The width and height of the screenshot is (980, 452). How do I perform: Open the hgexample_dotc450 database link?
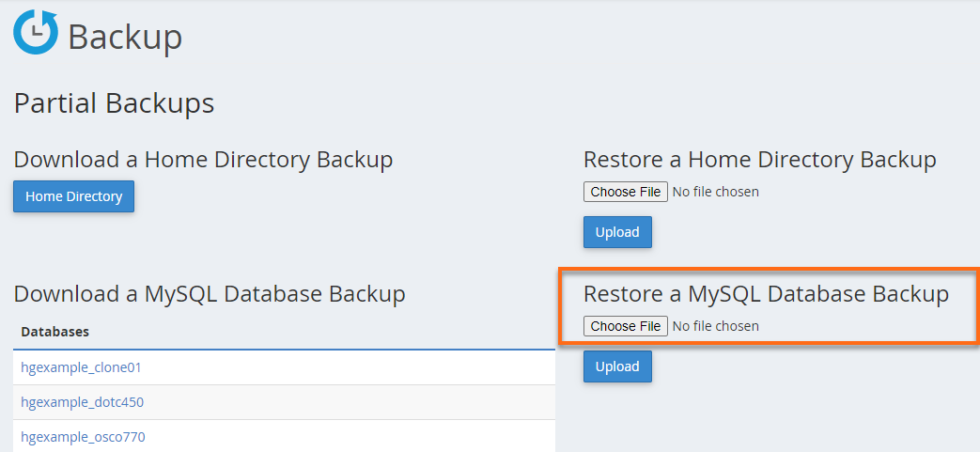point(83,402)
